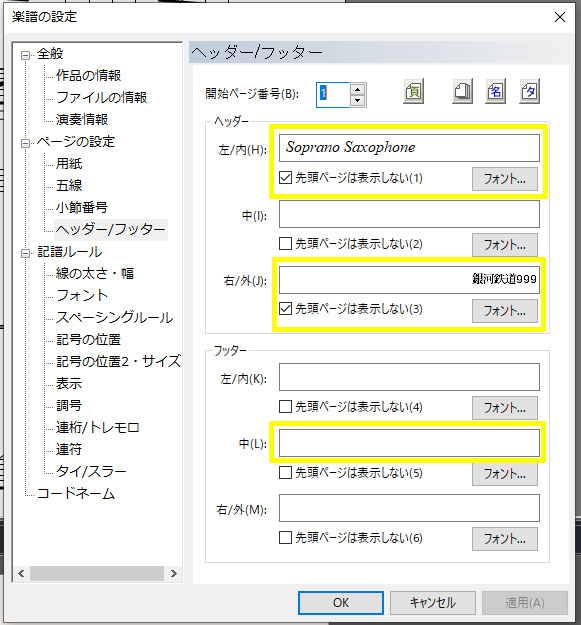Open font dialog for footer 中(L)

pos(504,474)
